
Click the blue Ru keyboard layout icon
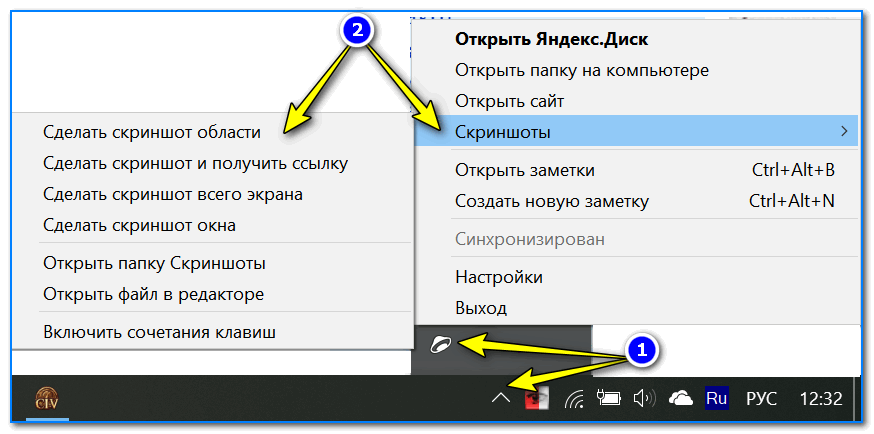point(717,399)
